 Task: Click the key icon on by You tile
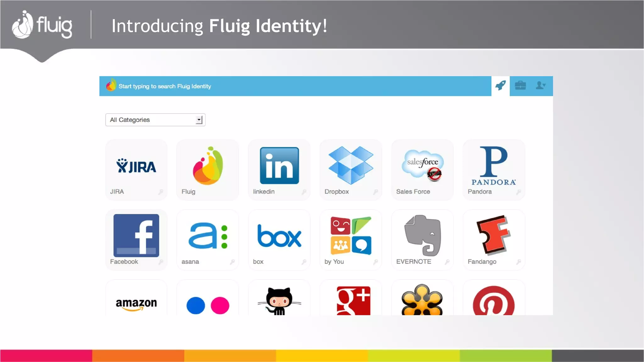click(375, 262)
